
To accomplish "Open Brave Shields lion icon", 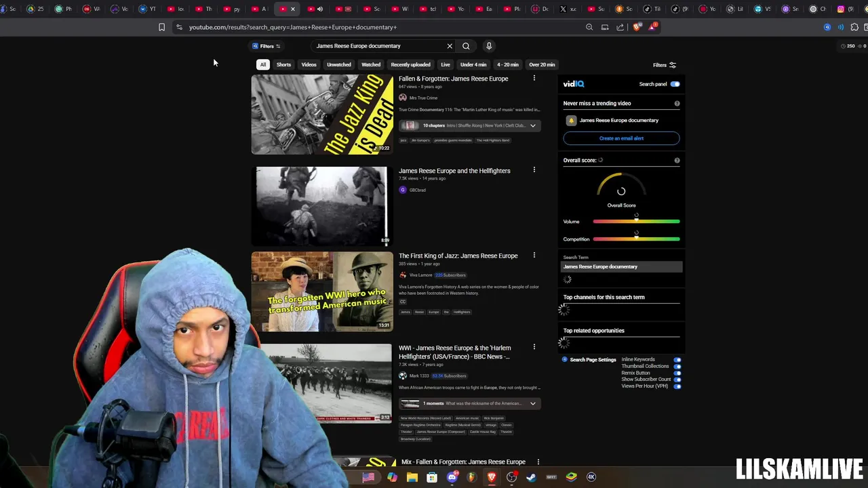I will pyautogui.click(x=636, y=27).
